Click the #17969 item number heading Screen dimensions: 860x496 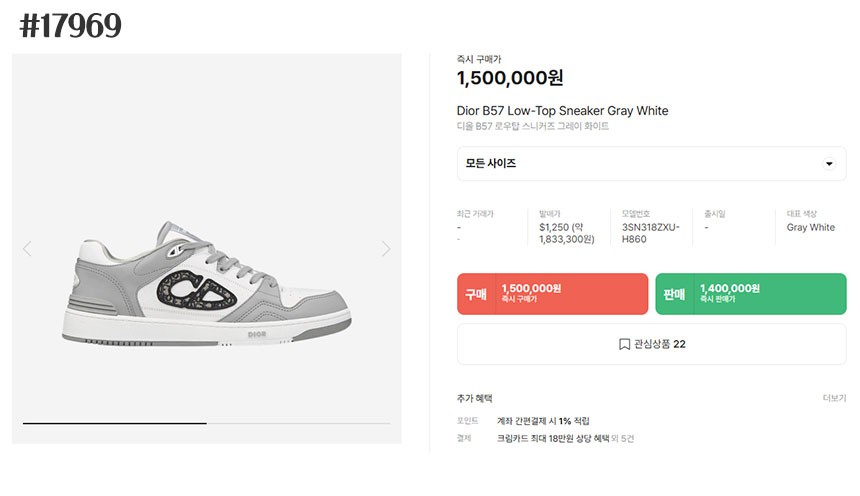point(70,26)
